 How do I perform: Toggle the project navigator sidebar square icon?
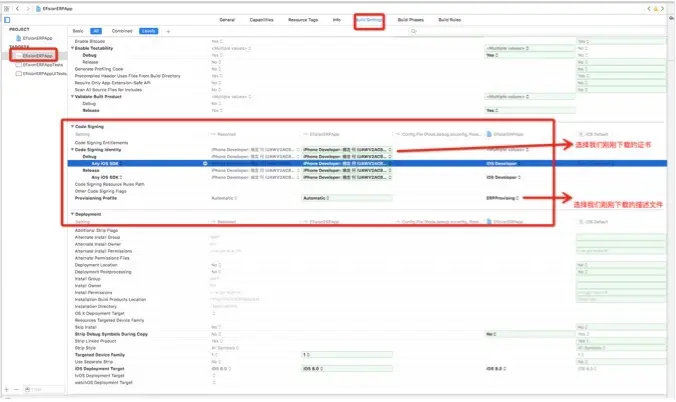click(7, 20)
